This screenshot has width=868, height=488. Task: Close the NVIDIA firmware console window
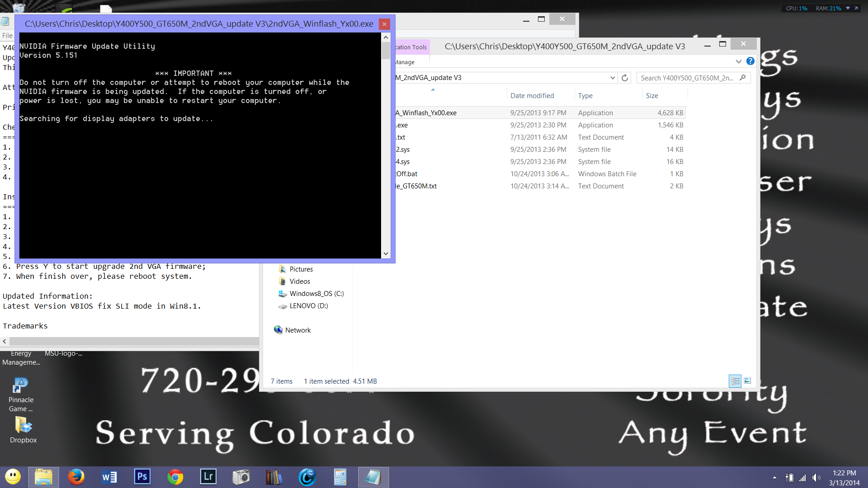(x=384, y=24)
